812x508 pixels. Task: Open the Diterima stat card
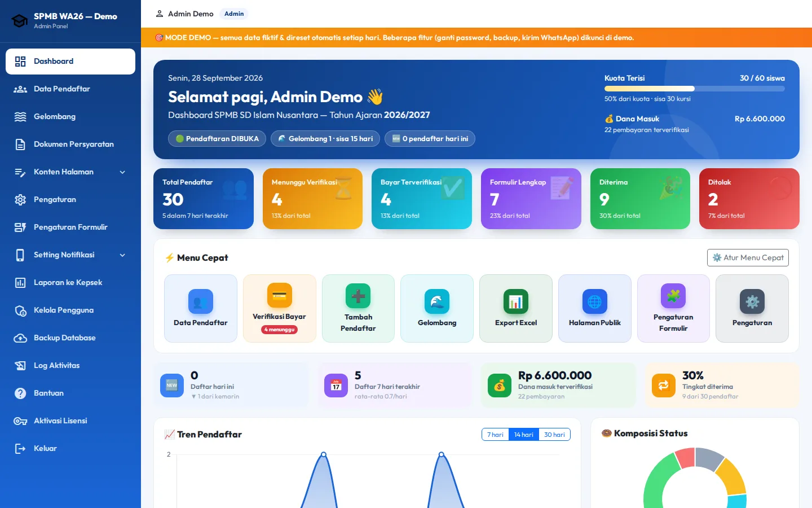[x=640, y=199]
